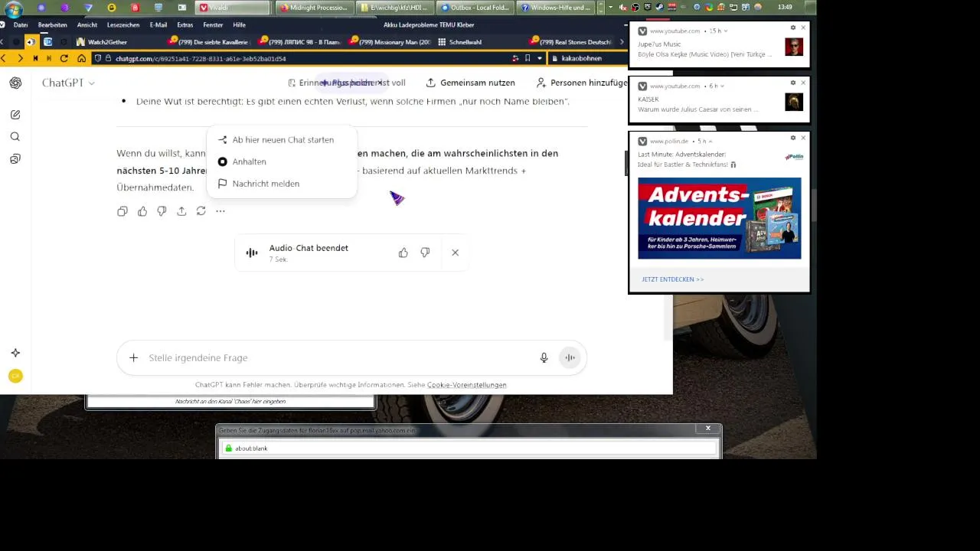Click the Stelle irgendeine Frage field
This screenshot has width=980, height=551.
coord(337,357)
